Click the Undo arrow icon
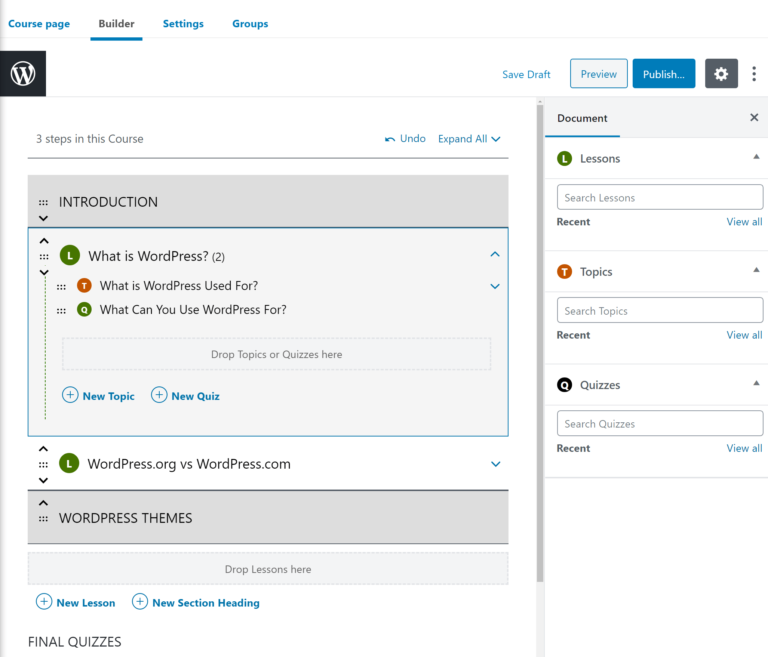The image size is (768, 657). click(x=390, y=139)
